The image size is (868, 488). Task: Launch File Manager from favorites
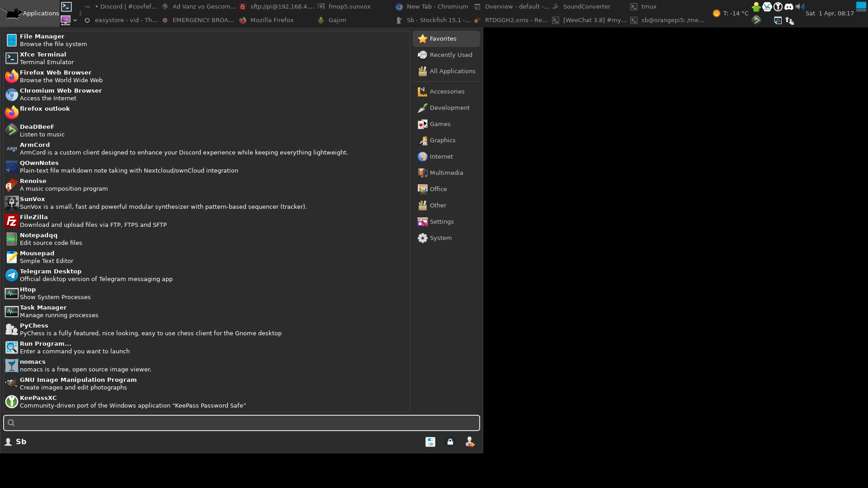pyautogui.click(x=206, y=40)
